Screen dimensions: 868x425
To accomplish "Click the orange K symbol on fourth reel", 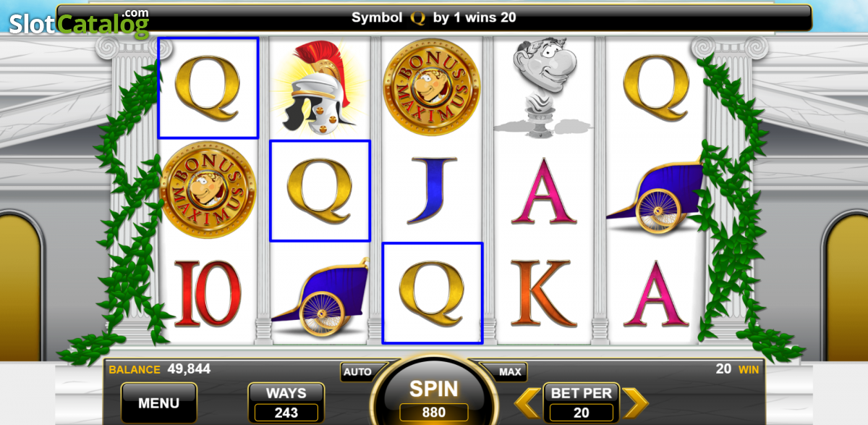I will click(543, 294).
